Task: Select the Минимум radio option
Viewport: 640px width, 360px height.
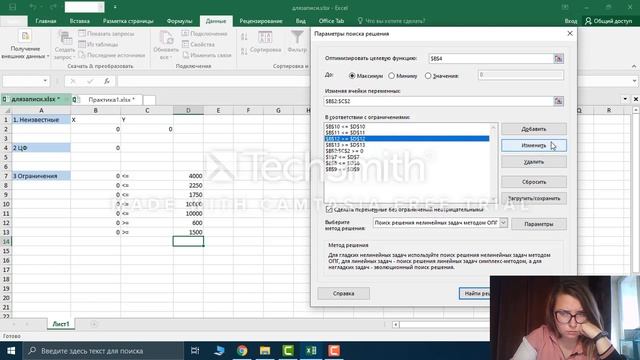Action: tap(391, 76)
